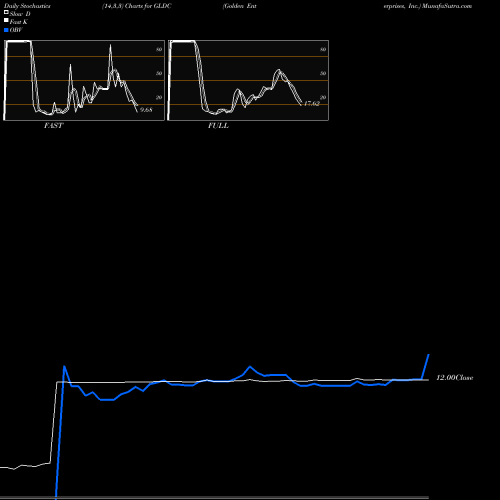This screenshot has width=500, height=500.
Task: Select the 'OBV' legend label
Action: 16,30
